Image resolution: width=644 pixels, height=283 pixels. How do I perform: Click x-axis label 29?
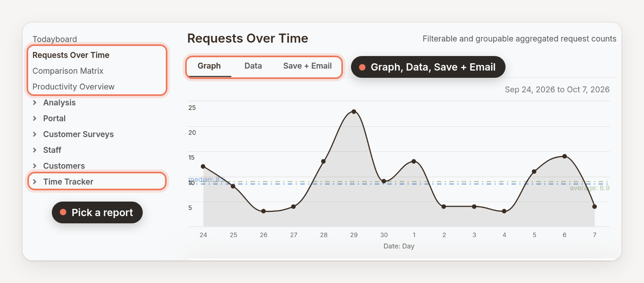click(354, 235)
